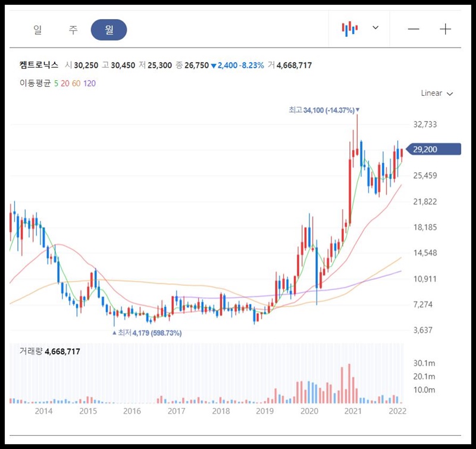Viewport: 476px width, 449px height.
Task: Click the 32,733 price axis label
Action: 425,124
